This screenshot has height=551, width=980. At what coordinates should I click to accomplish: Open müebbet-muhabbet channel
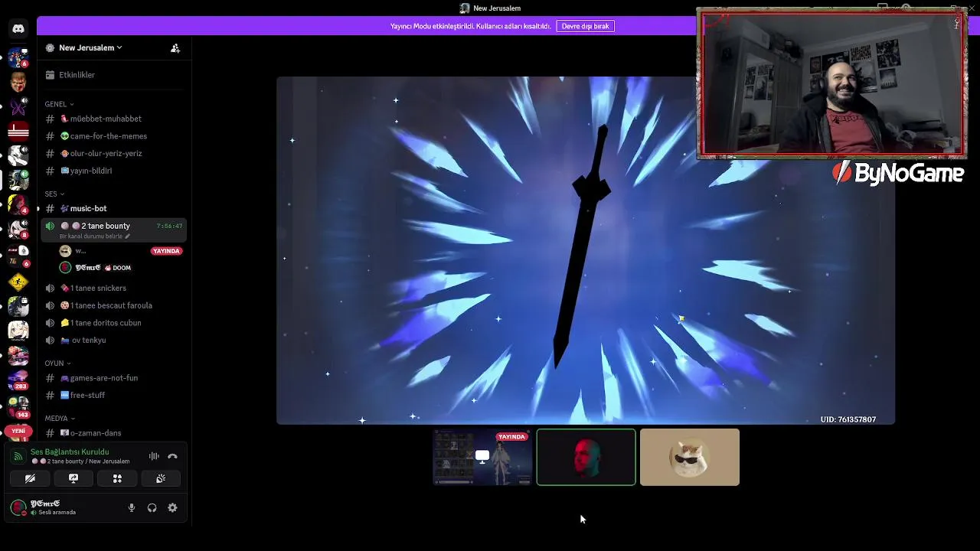(x=113, y=119)
